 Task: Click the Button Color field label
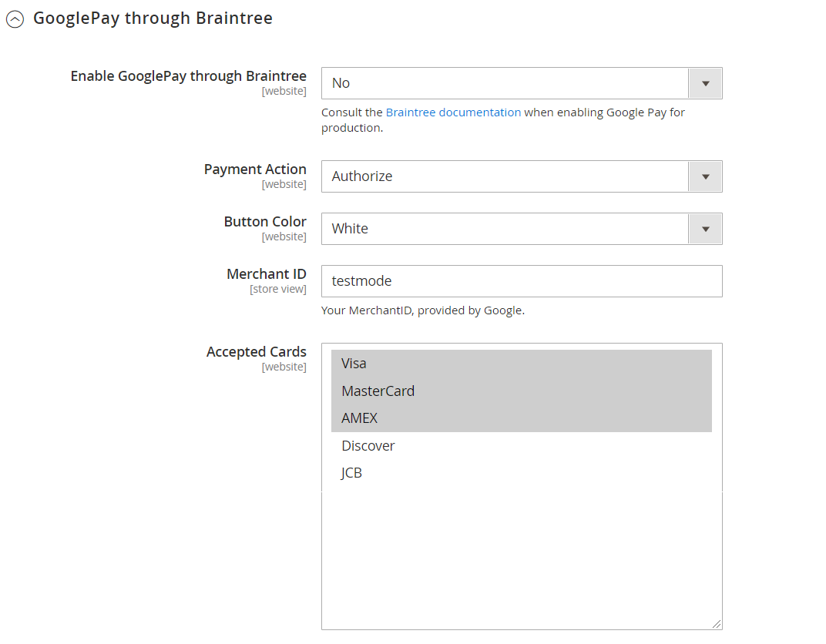click(x=265, y=221)
